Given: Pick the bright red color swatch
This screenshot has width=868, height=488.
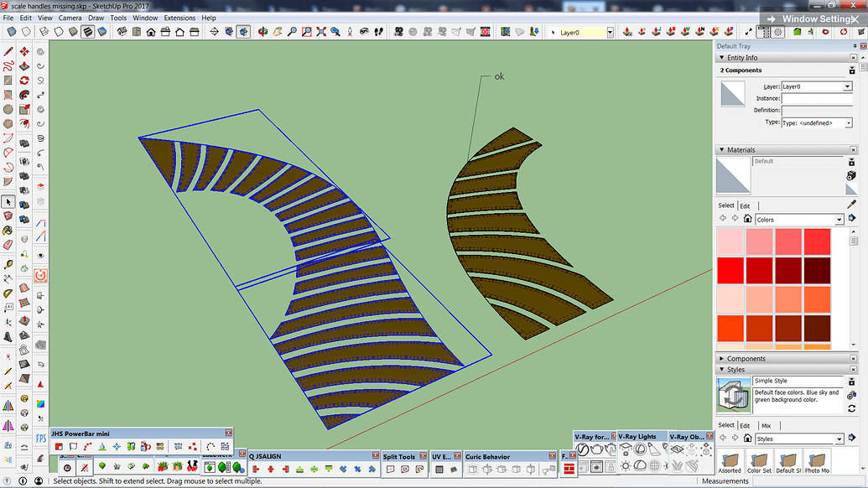Looking at the screenshot, I should (x=730, y=270).
